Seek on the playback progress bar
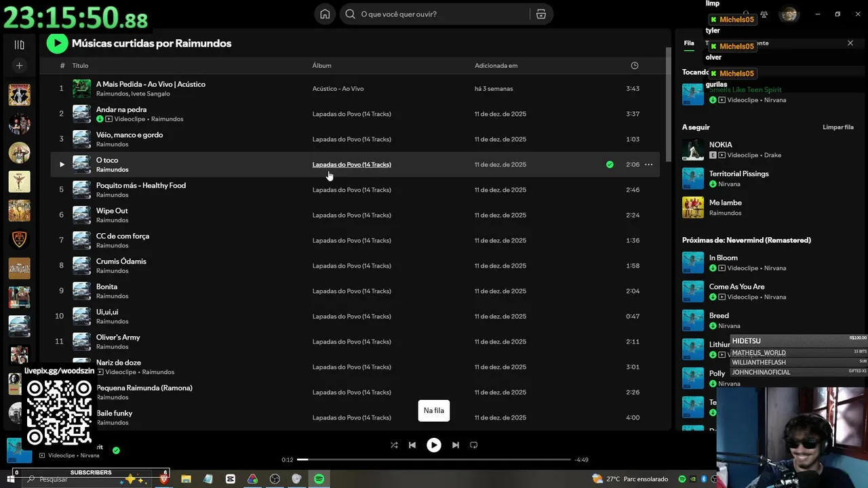Viewport: 868px width, 488px height. point(434,460)
